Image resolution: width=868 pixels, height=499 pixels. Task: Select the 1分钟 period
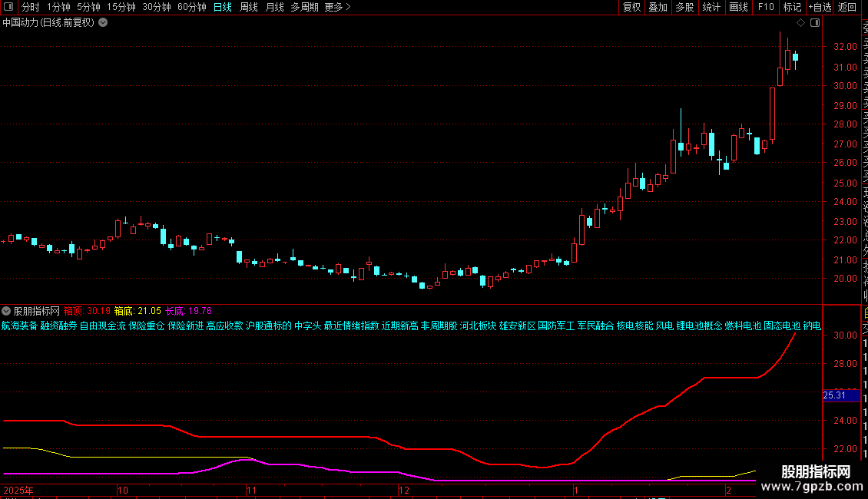58,7
